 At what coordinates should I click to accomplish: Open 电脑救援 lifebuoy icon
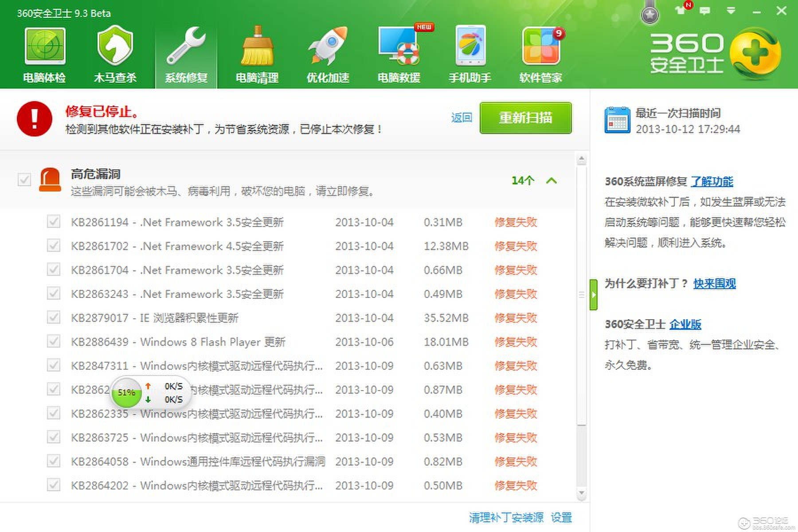click(x=399, y=46)
